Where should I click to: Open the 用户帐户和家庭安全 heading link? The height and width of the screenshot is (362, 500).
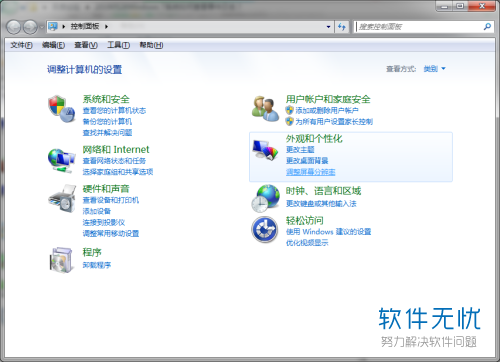pos(328,99)
